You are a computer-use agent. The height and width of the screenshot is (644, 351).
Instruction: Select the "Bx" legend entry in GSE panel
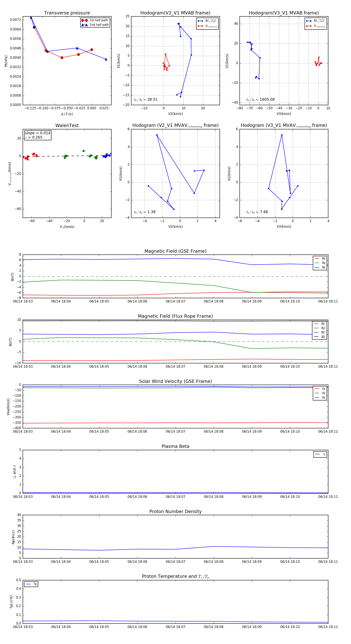pyautogui.click(x=320, y=259)
